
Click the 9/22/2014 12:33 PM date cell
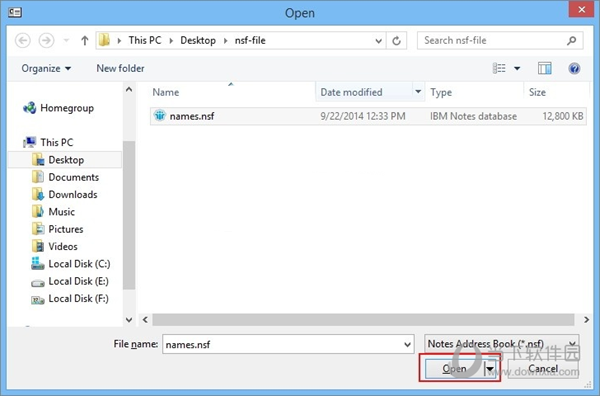coord(363,116)
